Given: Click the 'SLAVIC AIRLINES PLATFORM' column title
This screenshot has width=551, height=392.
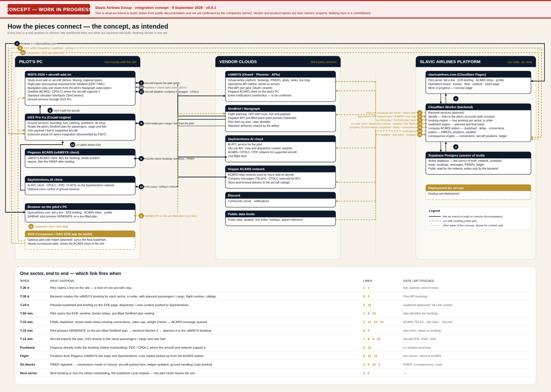Looking at the screenshot, I should (450, 62).
